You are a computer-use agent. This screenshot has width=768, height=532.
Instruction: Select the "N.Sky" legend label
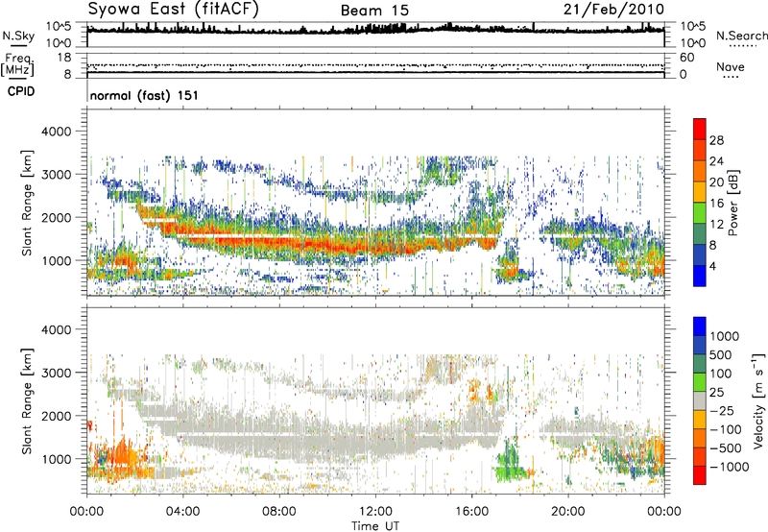point(18,36)
